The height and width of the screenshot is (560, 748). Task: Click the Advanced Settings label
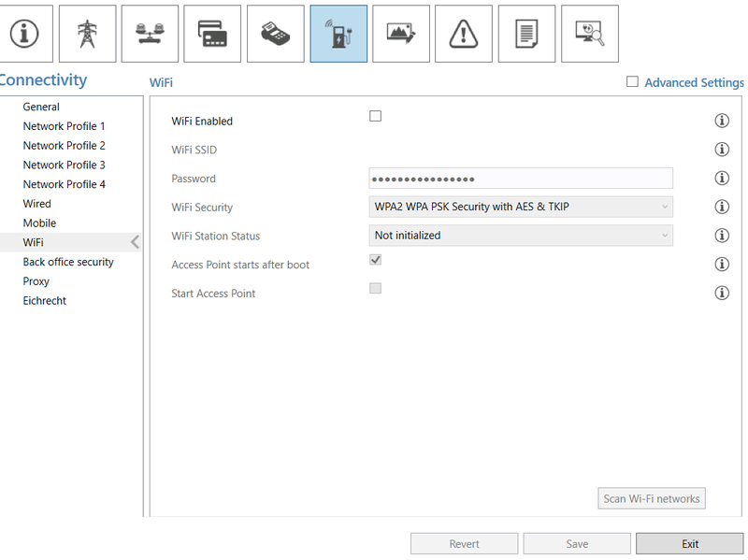pos(694,82)
